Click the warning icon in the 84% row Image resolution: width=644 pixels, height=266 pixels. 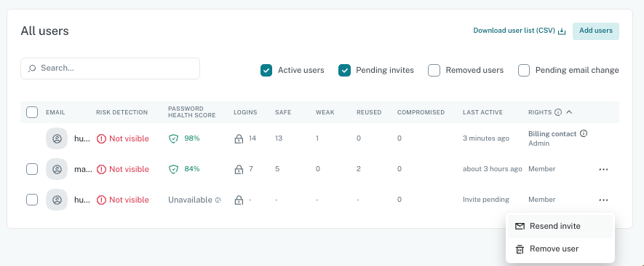(x=101, y=169)
